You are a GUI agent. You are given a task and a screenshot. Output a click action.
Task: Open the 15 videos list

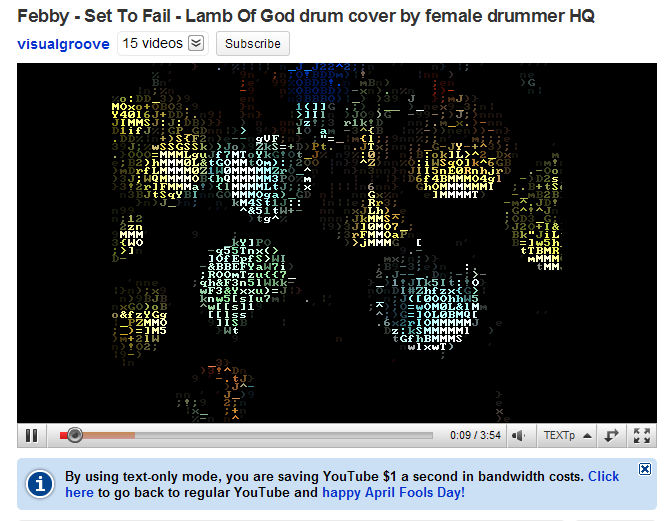tap(152, 43)
